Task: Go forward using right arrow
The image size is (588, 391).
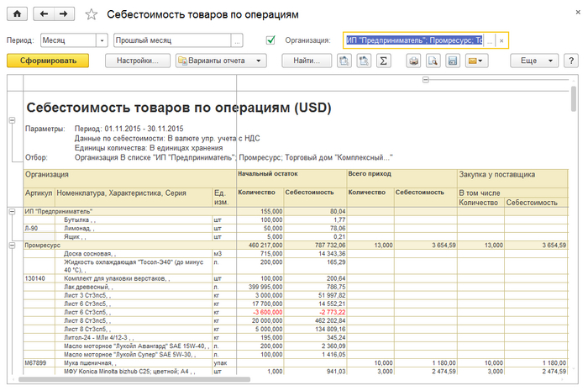Action: click(65, 14)
